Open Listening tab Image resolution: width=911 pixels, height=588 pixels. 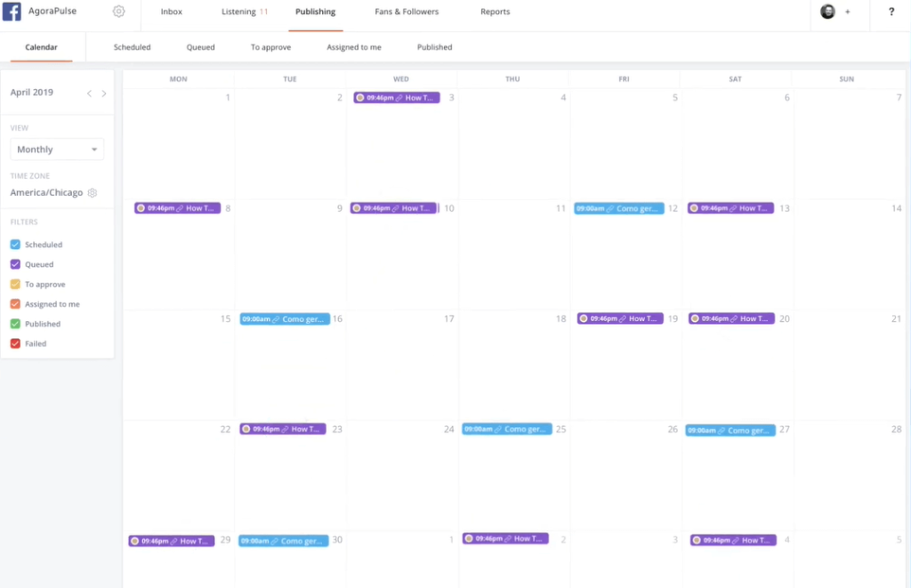(245, 12)
